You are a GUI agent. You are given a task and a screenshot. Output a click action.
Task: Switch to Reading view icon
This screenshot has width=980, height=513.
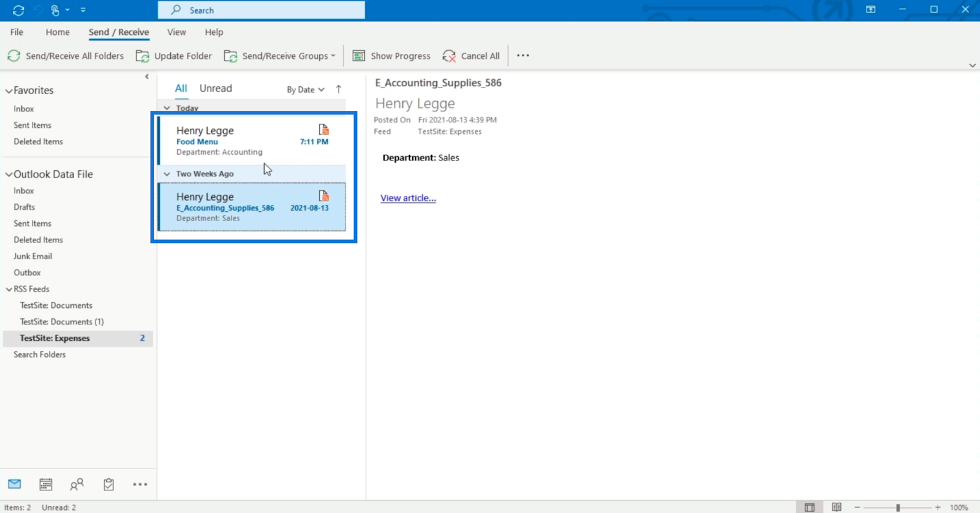pos(837,507)
